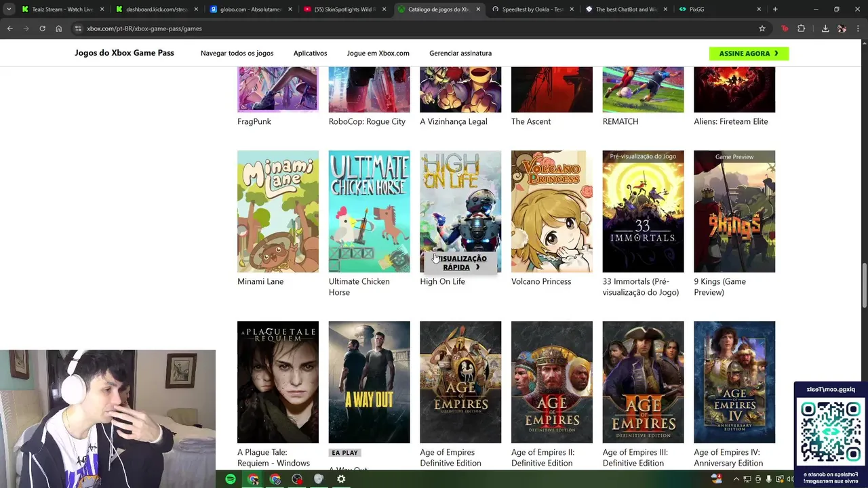Open the browser extensions puzzle icon
The height and width of the screenshot is (488, 868).
click(x=802, y=28)
